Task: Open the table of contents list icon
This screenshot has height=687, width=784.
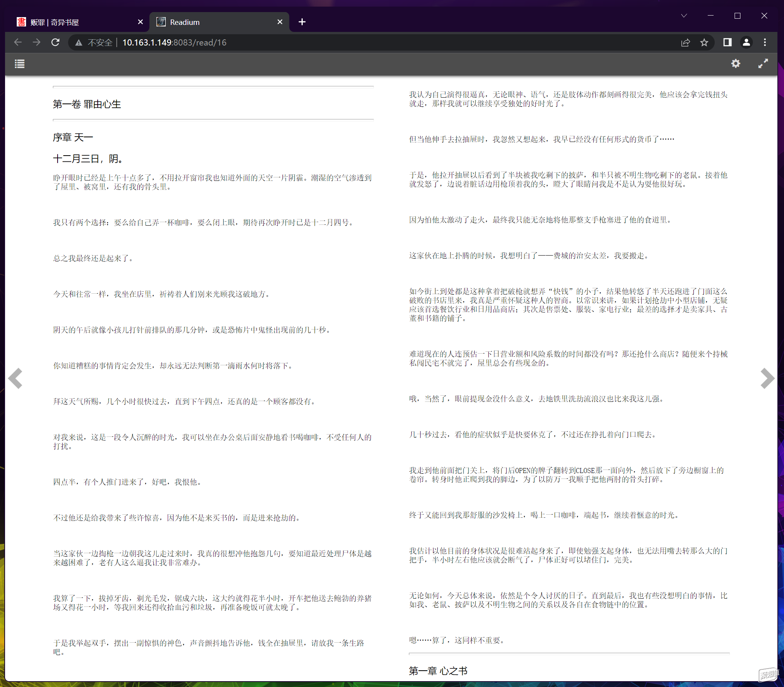Action: point(19,64)
